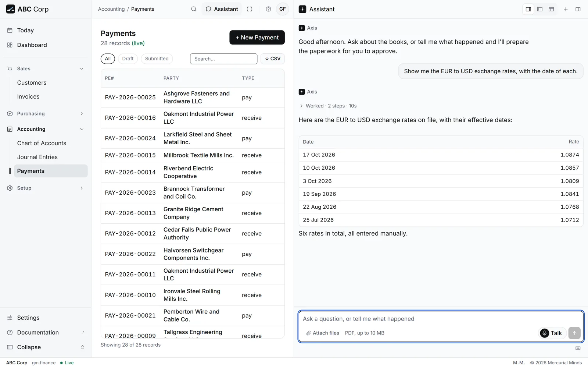Toggle the Assistant panel button
This screenshot has width=588, height=368.
pyautogui.click(x=222, y=9)
